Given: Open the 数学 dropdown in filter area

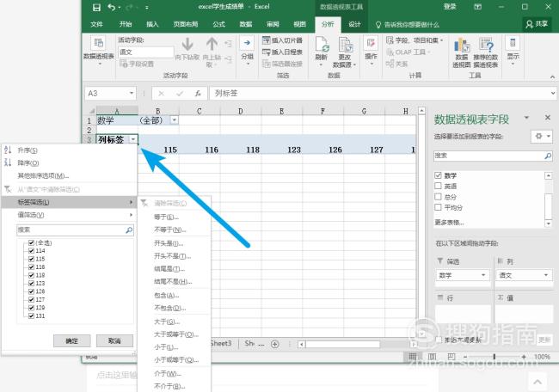Looking at the screenshot, I should (x=484, y=275).
